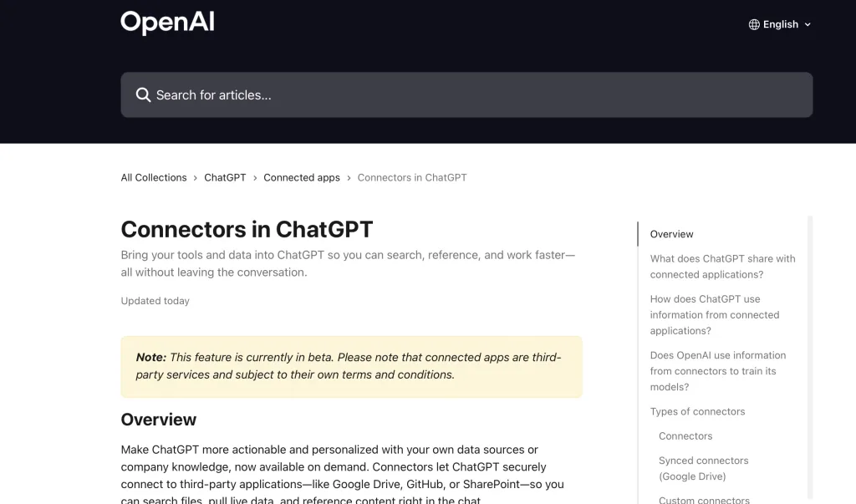Viewport: 856px width, 504px height.
Task: Jump to How does ChatGPT use information
Action: [x=714, y=315]
